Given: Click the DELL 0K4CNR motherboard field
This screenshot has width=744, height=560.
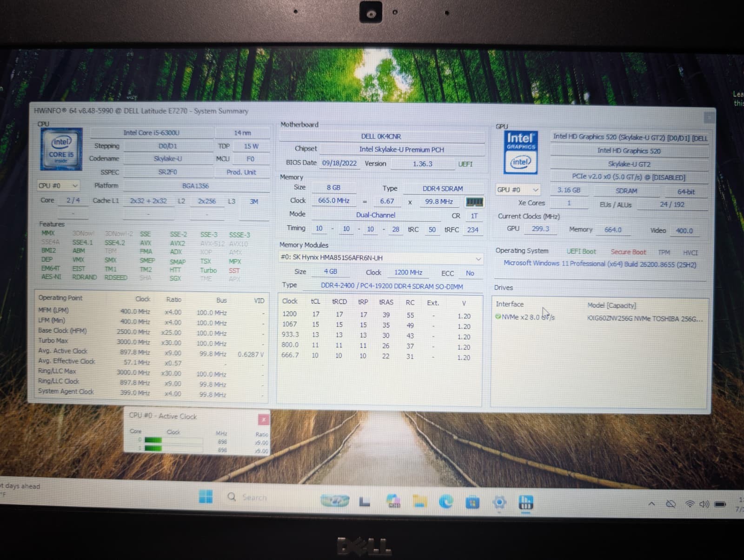Looking at the screenshot, I should click(381, 136).
